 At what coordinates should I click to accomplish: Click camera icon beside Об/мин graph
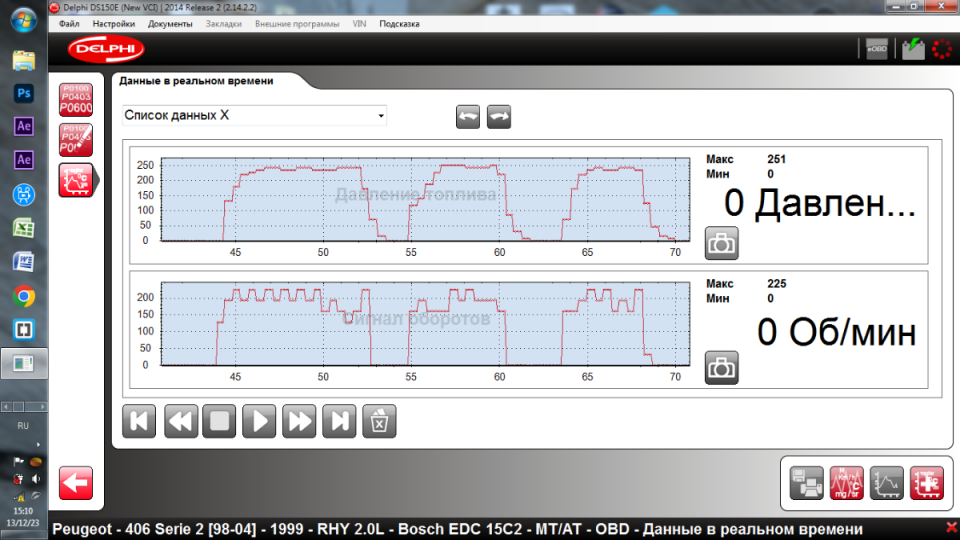(x=721, y=367)
